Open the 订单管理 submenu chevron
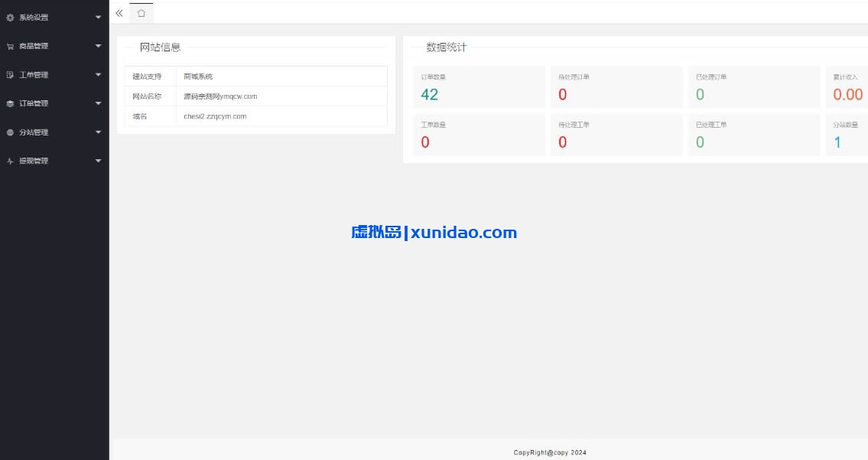This screenshot has width=868, height=460. (x=98, y=103)
